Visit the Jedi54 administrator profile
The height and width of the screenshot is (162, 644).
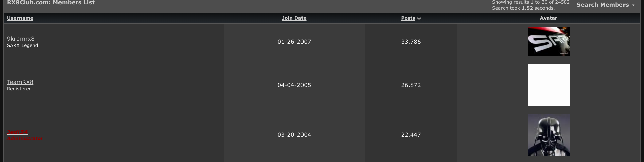tap(17, 132)
